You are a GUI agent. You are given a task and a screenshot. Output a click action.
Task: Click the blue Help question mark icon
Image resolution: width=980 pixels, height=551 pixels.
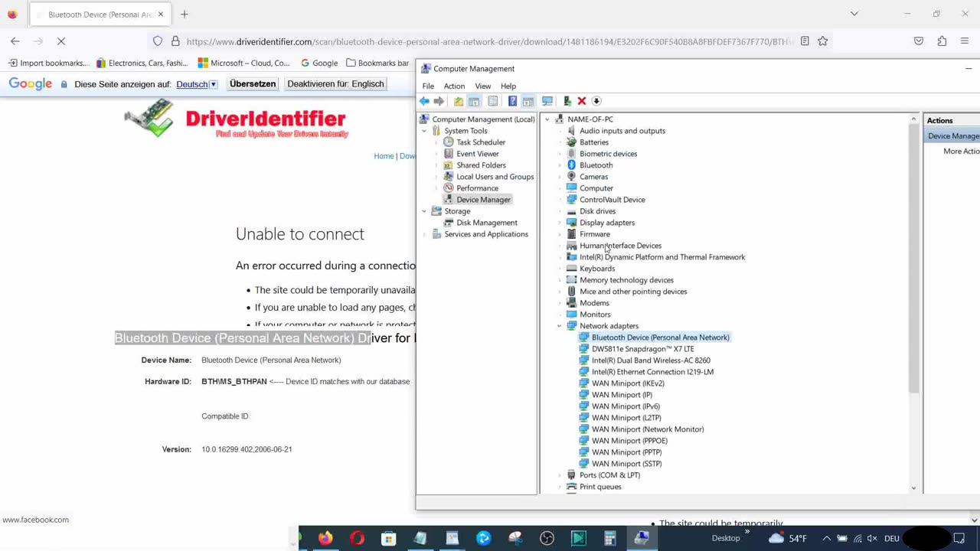[x=512, y=101]
